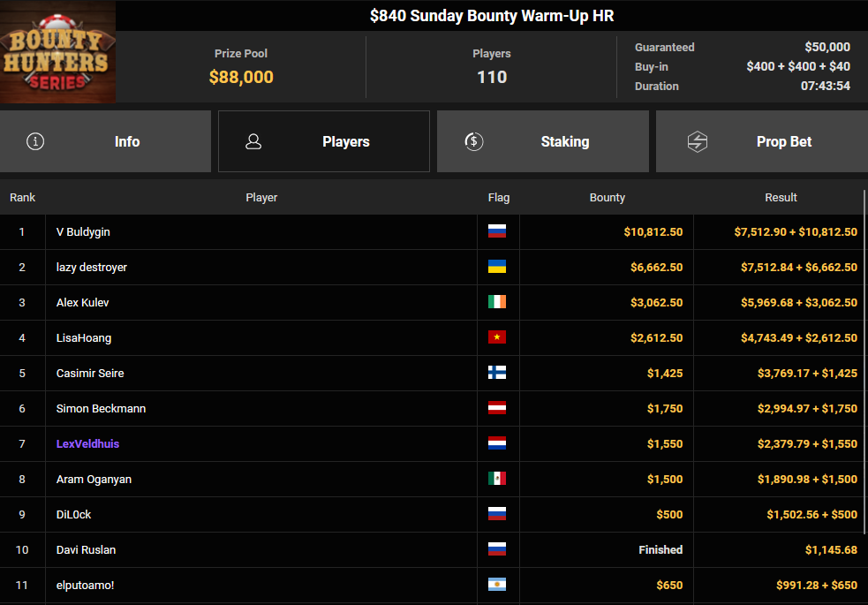Click LisaHoang's Vietnam flag icon
The width and height of the screenshot is (868, 605).
(497, 337)
